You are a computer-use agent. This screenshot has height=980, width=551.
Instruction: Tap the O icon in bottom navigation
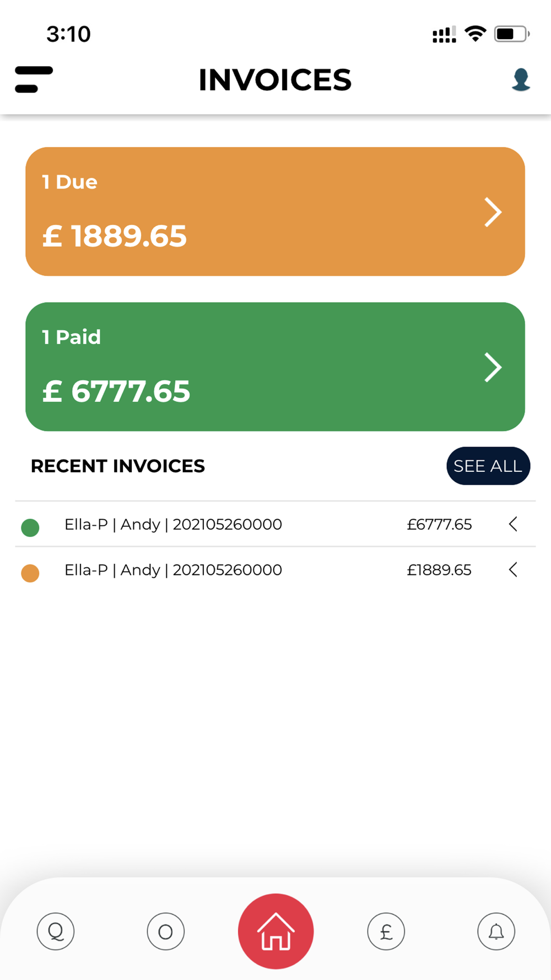[x=165, y=931]
